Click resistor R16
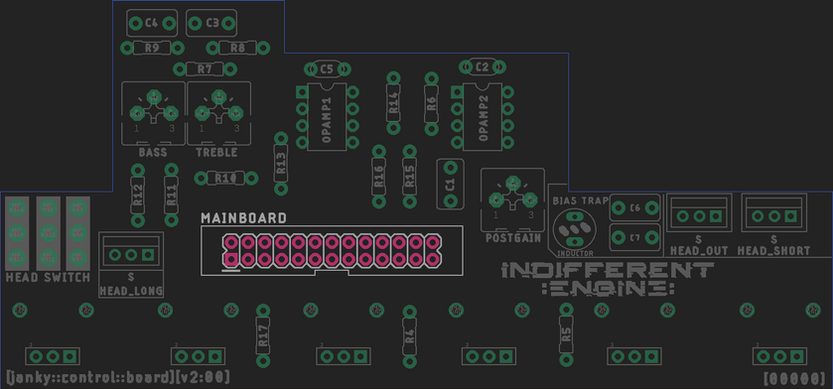The width and height of the screenshot is (833, 389). point(379,176)
